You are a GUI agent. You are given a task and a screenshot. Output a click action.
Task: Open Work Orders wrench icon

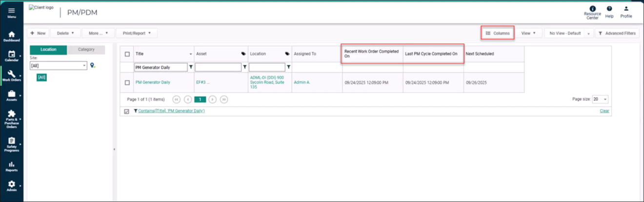click(x=11, y=75)
